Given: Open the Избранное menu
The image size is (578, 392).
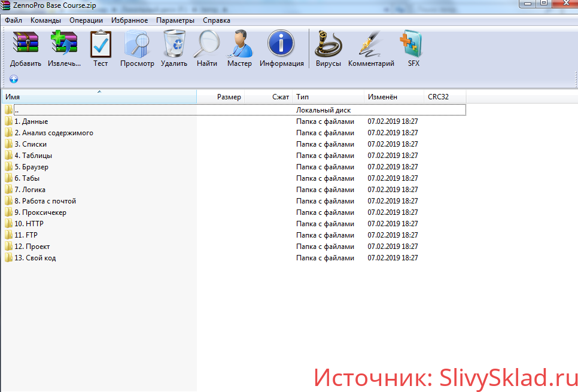Looking at the screenshot, I should 130,20.
